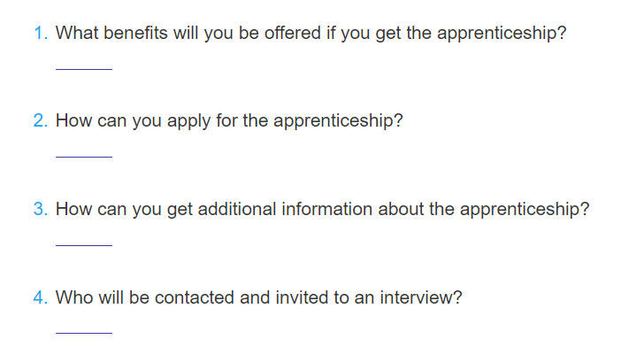Click the blue list number 3
The image size is (644, 347).
(x=41, y=209)
